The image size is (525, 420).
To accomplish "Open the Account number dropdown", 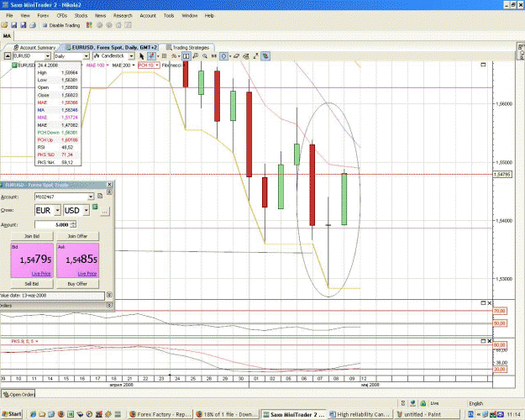I will pos(91,197).
